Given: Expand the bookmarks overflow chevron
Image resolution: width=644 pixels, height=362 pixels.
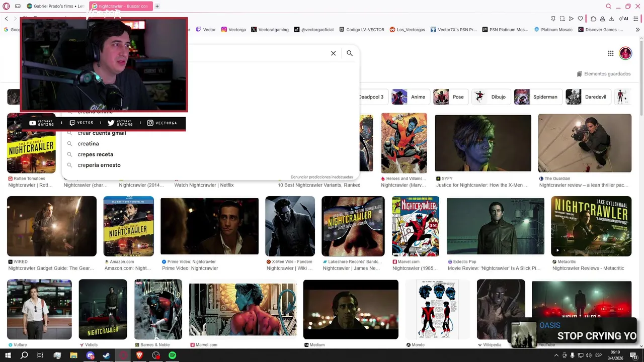Looking at the screenshot, I should click(637, 30).
